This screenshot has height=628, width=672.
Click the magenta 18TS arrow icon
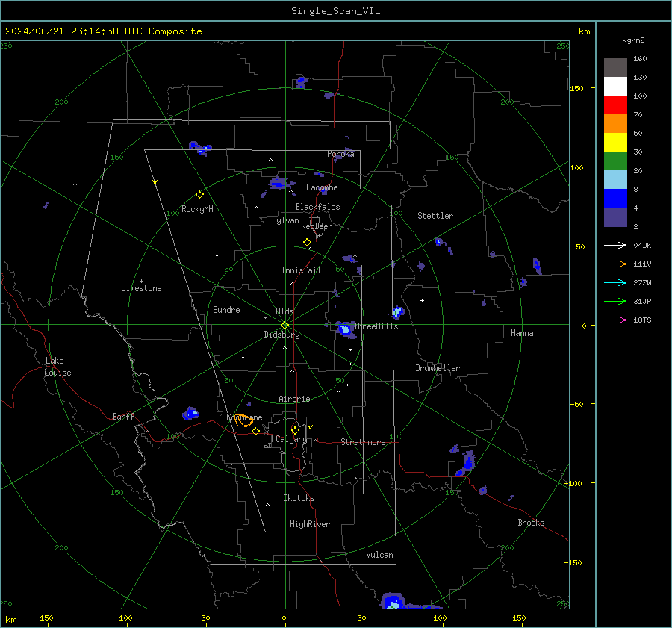tap(615, 320)
